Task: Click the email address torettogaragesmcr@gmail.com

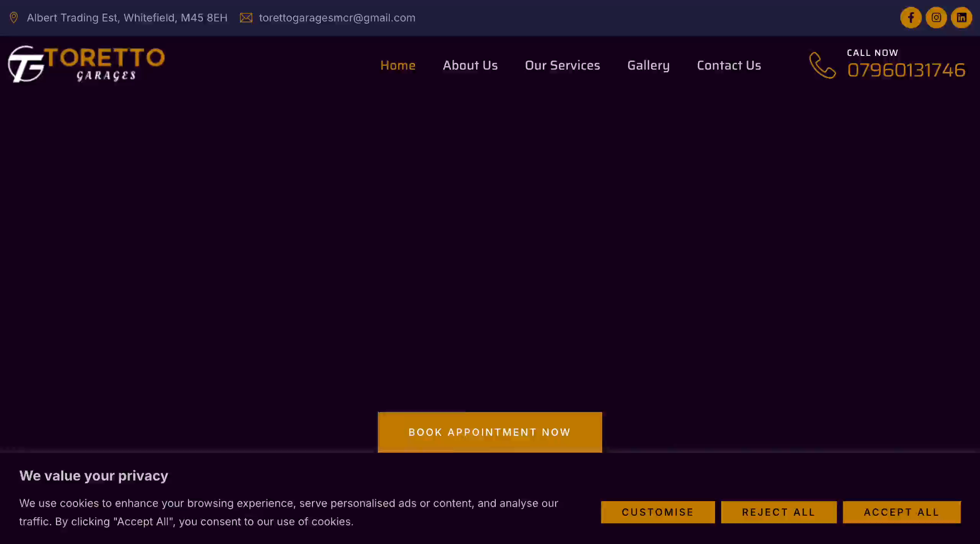Action: pos(337,17)
